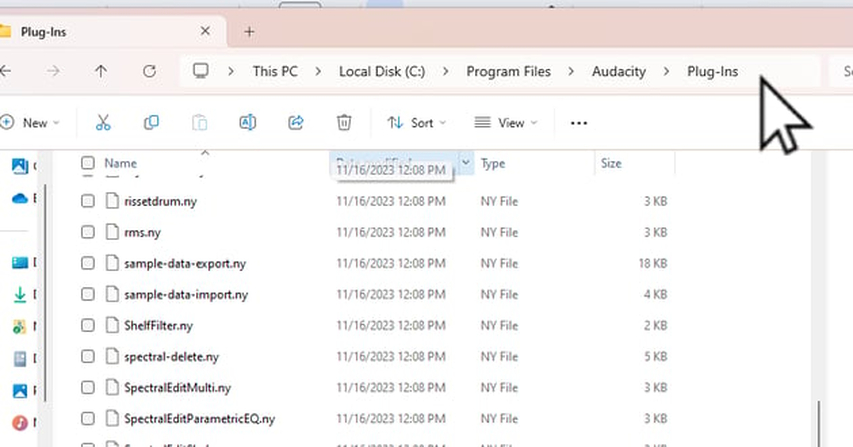Open the New item dropdown
Screen dimensions: 853x447
pos(31,123)
